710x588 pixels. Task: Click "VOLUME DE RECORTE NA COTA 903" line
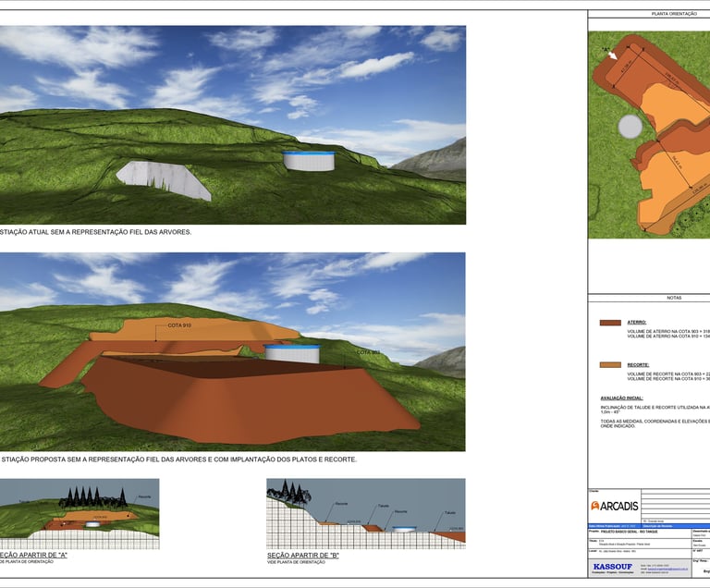pos(668,374)
